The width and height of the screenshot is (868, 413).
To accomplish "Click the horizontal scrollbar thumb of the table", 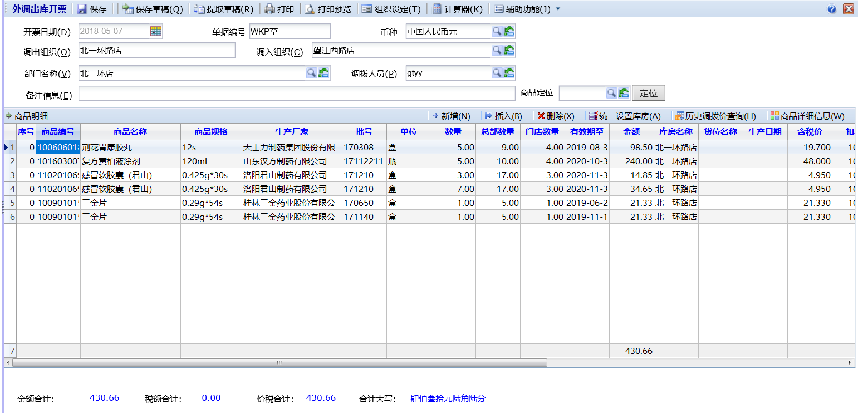I will 279,362.
